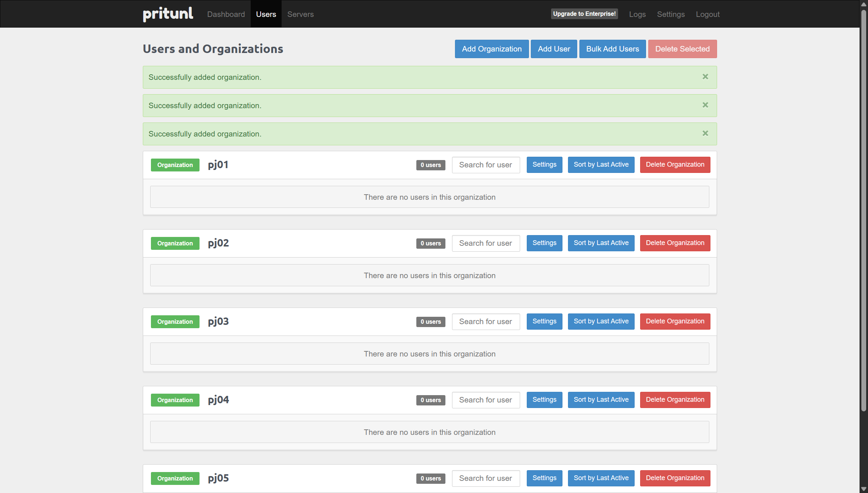Click Upgrade to Enterprise
868x493 pixels.
click(x=584, y=14)
